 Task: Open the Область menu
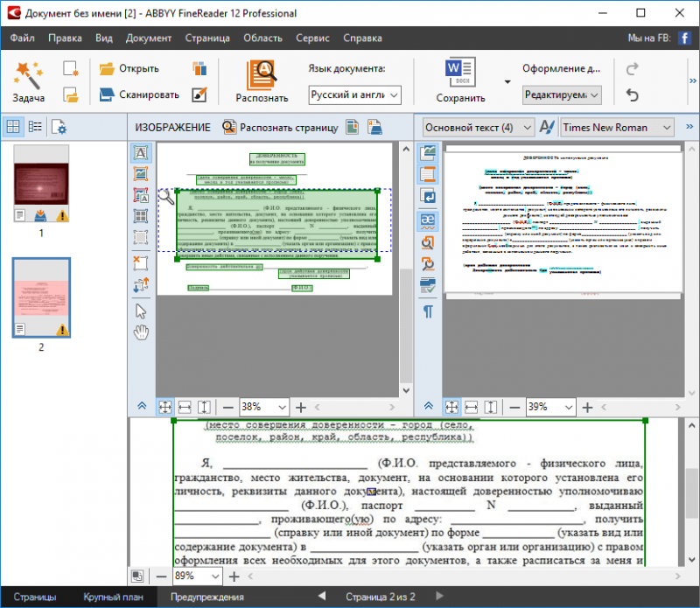pos(263,38)
